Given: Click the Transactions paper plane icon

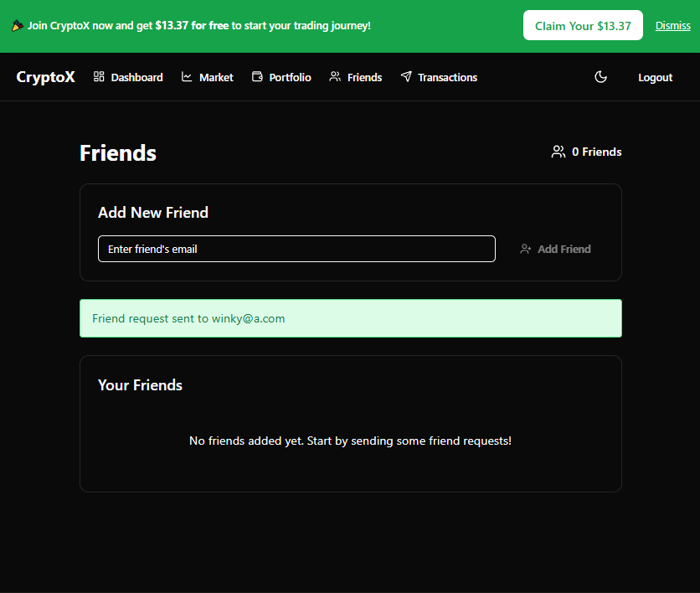Looking at the screenshot, I should pos(406,77).
